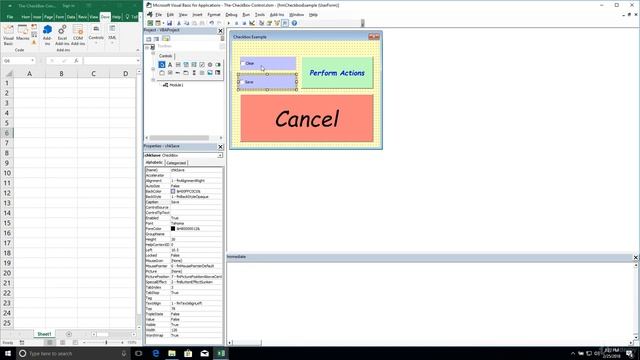Click View Code icon in Project panel

pos(149,39)
